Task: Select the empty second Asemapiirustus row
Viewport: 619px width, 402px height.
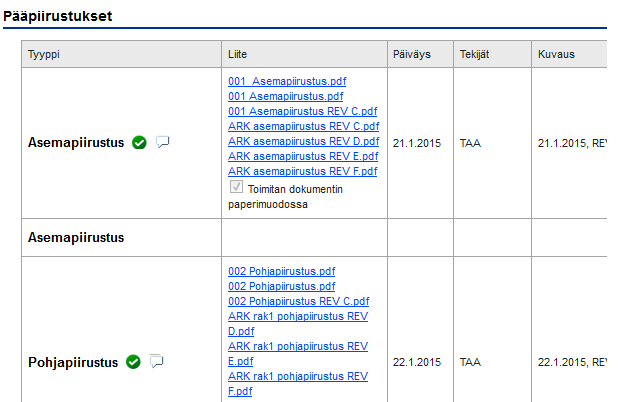Action: 314,237
